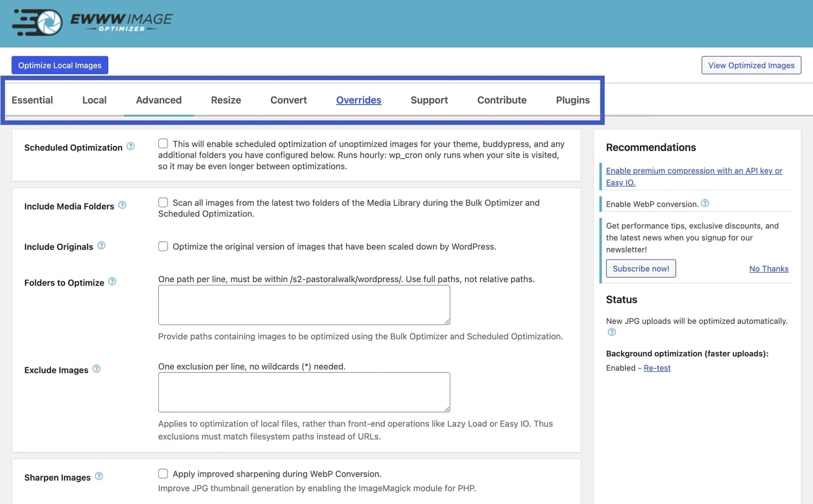Viewport: 813px width, 504px height.
Task: Focus the Folders to Optimize text area
Action: point(304,305)
